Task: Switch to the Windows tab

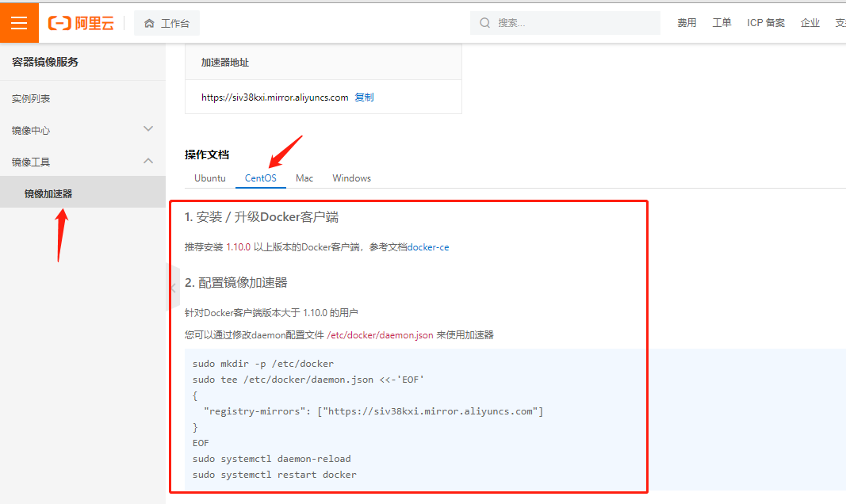Action: pos(352,178)
